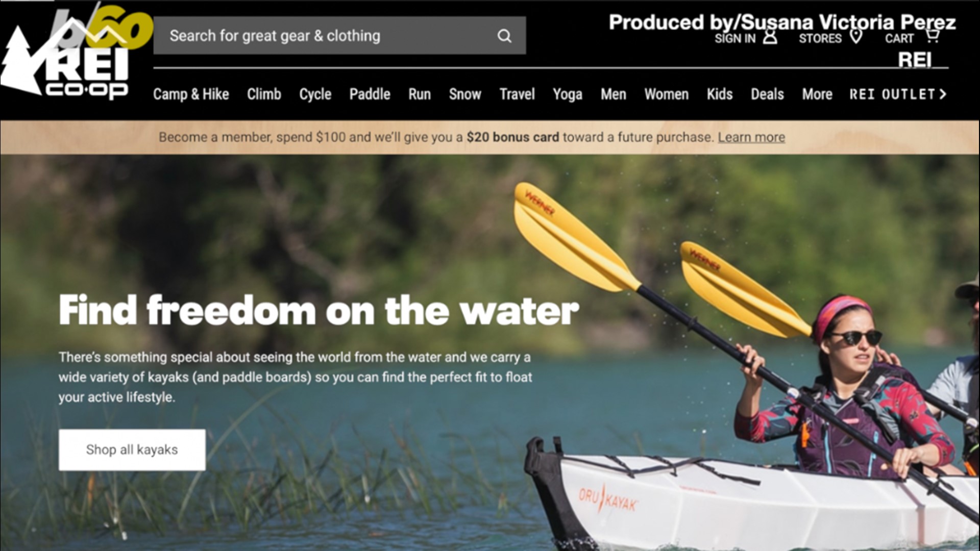
Task: Select the Cycle category
Action: tap(315, 94)
